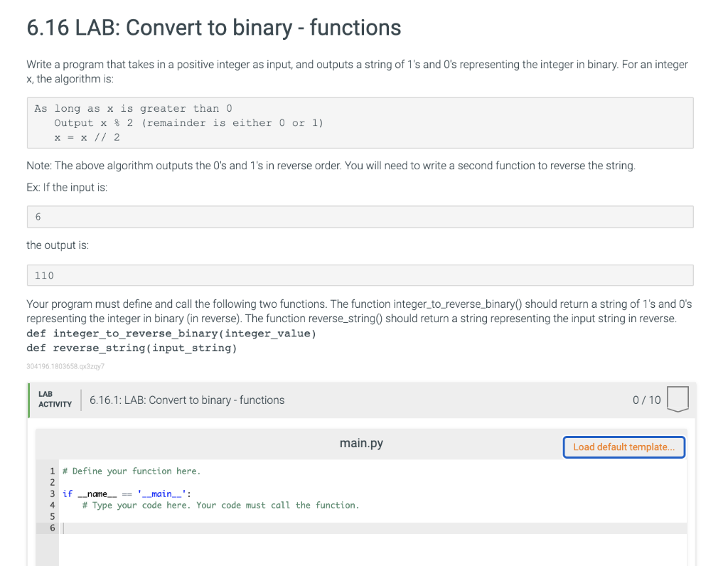This screenshot has width=728, height=566.
Task: Select line number 3 in the editor gutter
Action: click(x=52, y=493)
